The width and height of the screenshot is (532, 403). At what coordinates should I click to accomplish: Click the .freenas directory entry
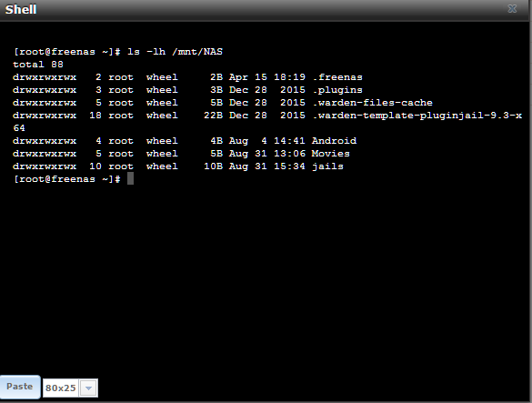coord(337,77)
